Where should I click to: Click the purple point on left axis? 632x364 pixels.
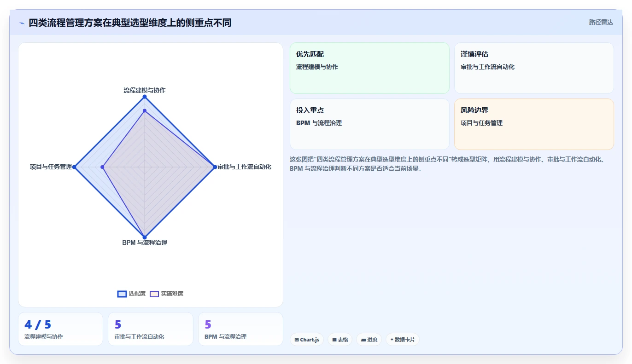click(x=103, y=167)
